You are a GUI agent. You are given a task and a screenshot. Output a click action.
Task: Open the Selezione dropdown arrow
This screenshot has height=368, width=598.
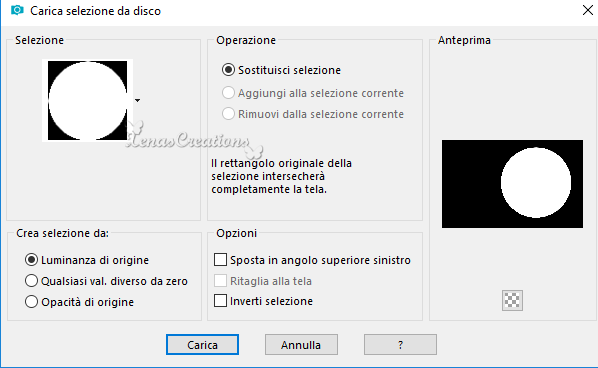(137, 100)
